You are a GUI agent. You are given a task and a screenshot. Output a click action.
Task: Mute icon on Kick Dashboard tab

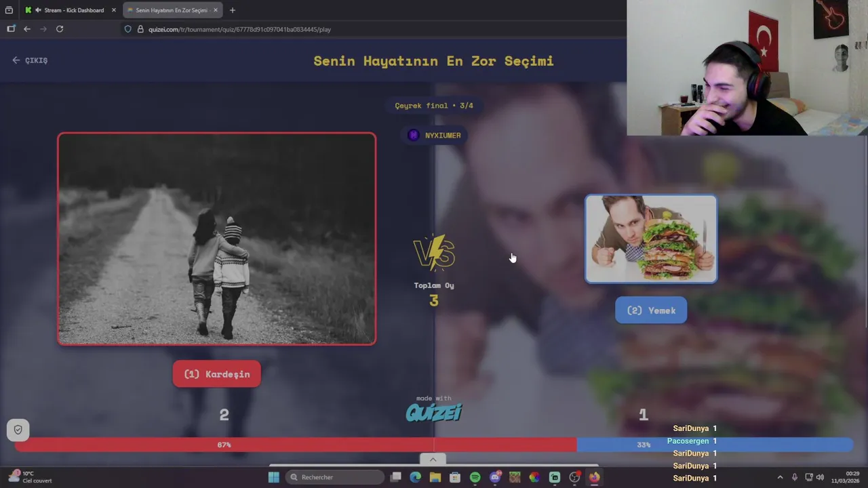point(37,10)
